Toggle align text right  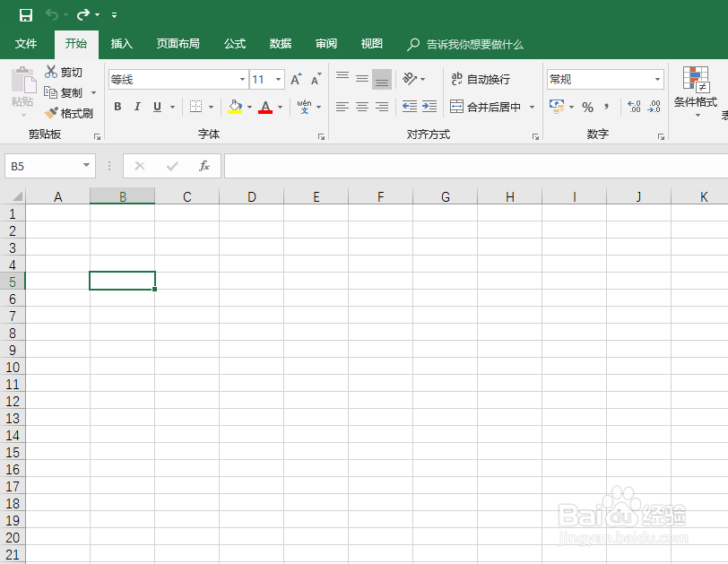(382, 107)
